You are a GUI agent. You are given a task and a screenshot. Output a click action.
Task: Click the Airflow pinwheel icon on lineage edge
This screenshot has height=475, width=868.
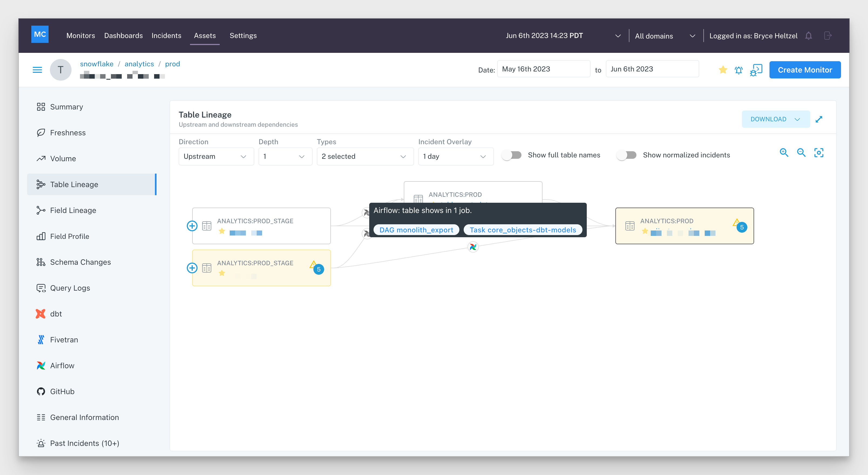tap(473, 247)
